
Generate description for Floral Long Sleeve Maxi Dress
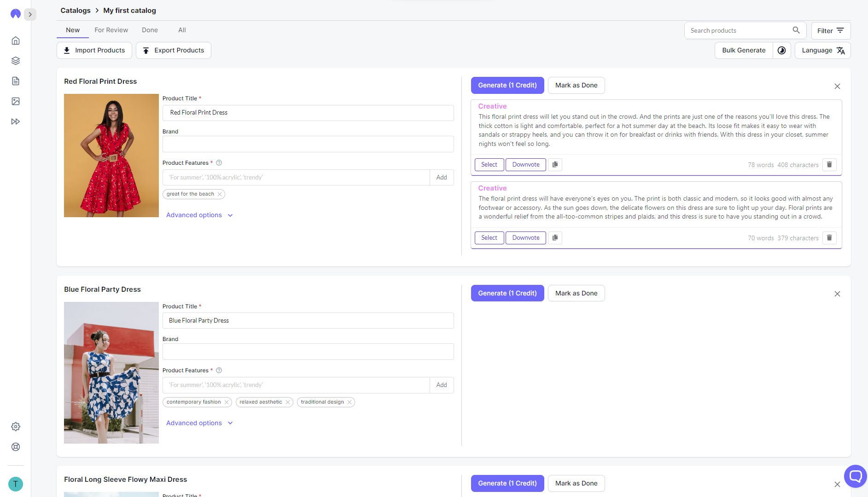[507, 483]
